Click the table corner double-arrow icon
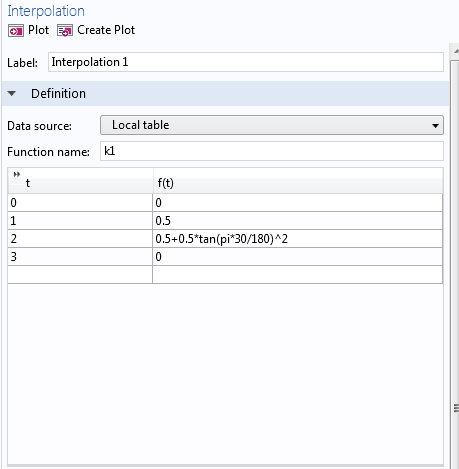Screen dimensions: 459x469 coord(17,174)
